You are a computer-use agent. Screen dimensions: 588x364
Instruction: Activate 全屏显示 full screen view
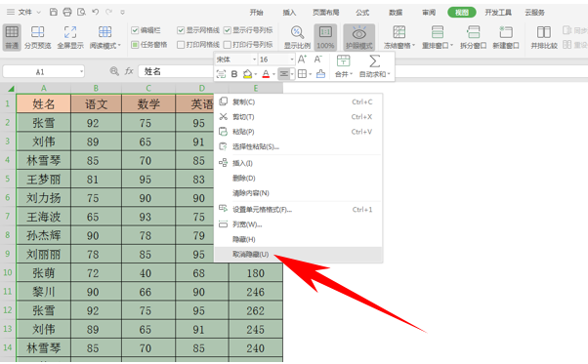click(70, 37)
